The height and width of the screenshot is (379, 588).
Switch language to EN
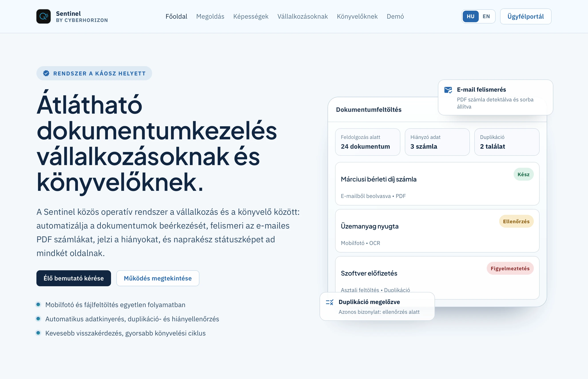(x=486, y=16)
